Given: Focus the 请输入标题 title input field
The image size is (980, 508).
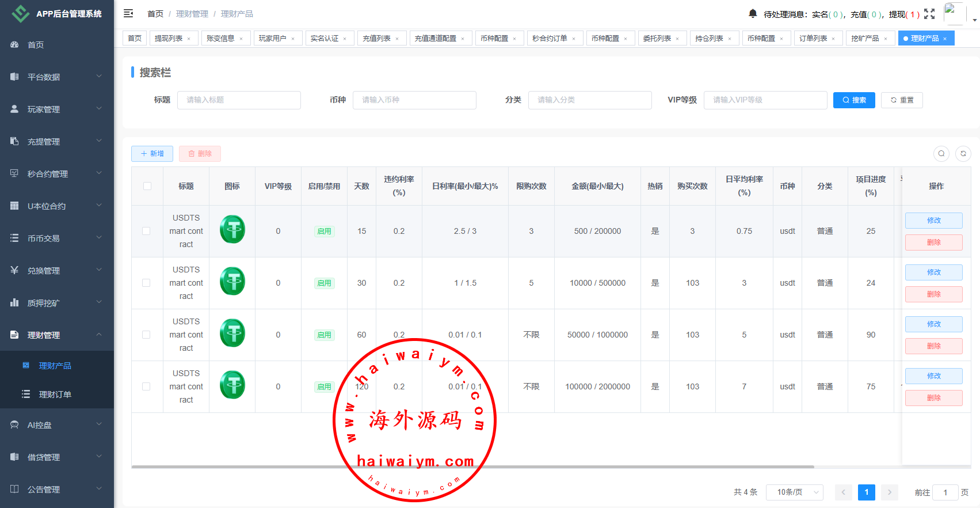Looking at the screenshot, I should click(239, 100).
